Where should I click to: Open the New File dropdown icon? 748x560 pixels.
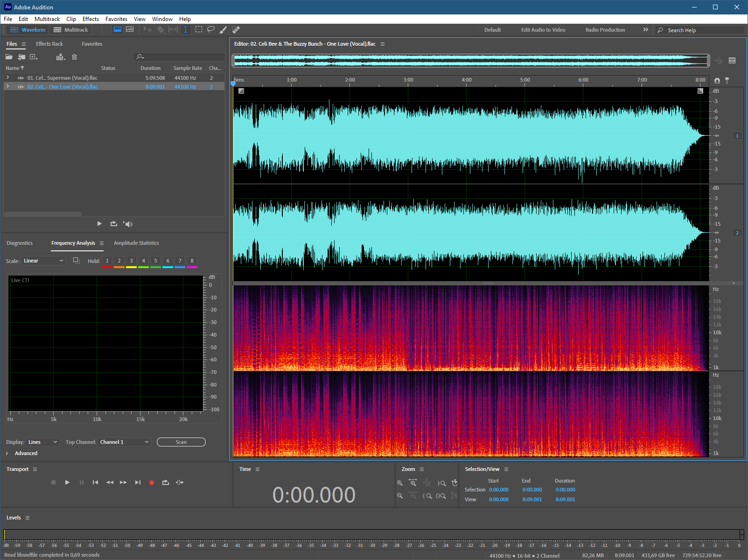click(34, 57)
